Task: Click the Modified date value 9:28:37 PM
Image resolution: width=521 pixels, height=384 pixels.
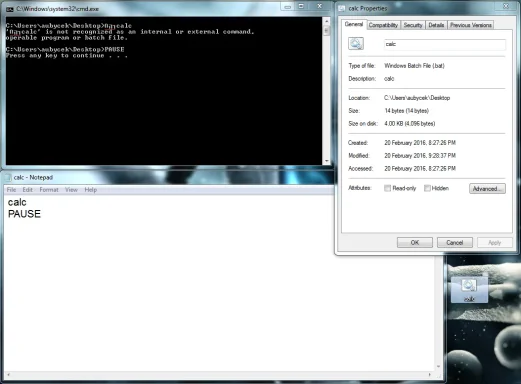Action: click(x=420, y=156)
